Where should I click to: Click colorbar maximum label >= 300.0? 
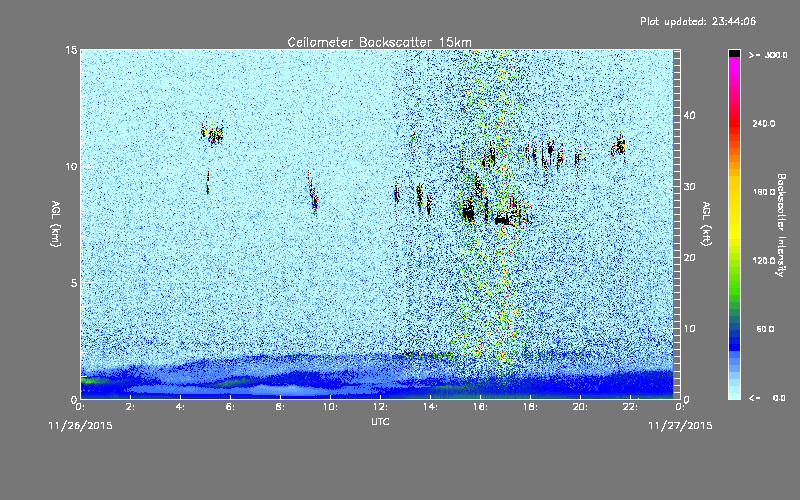768,55
